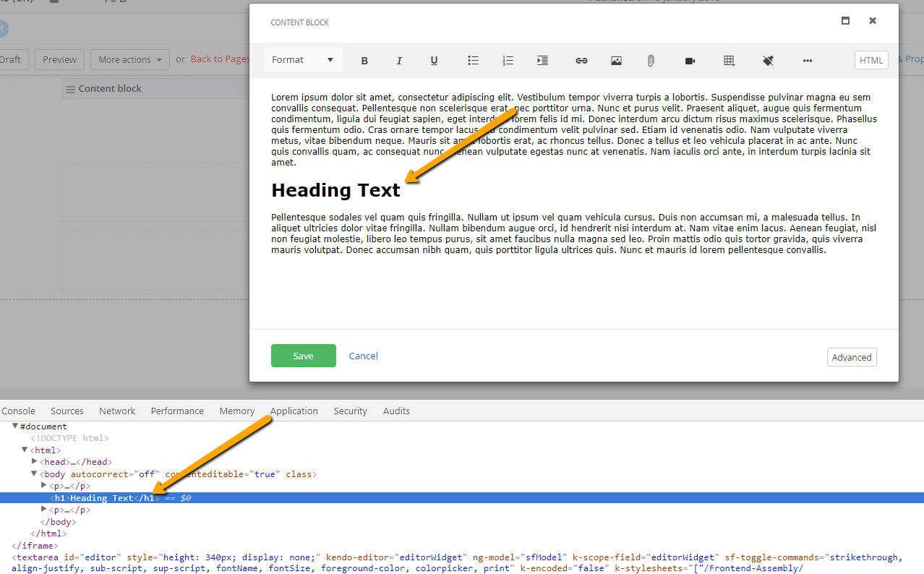Image resolution: width=924 pixels, height=574 pixels.
Task: Insert an image into content
Action: (616, 61)
